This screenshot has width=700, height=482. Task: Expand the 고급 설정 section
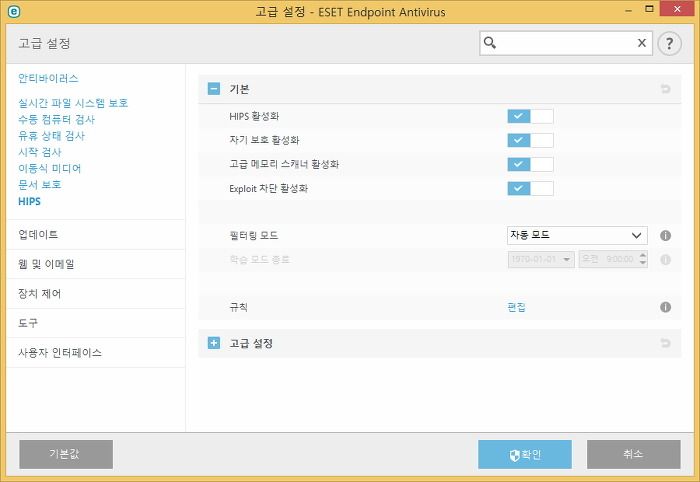click(x=214, y=343)
